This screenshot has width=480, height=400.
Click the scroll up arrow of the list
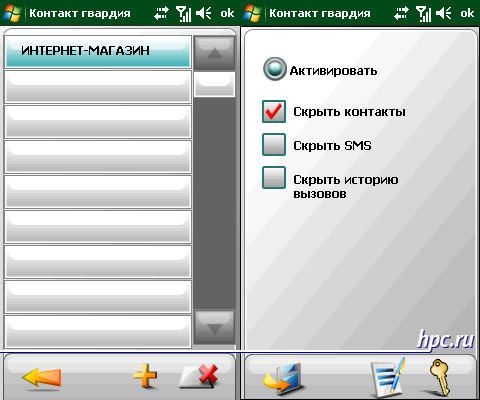[214, 53]
